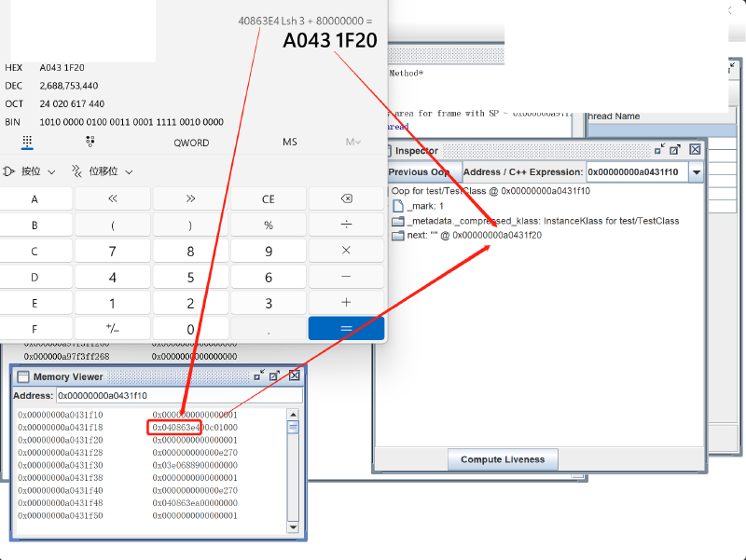746x560 pixels.
Task: Click the Memory Viewer Address input field
Action: pyautogui.click(x=178, y=396)
